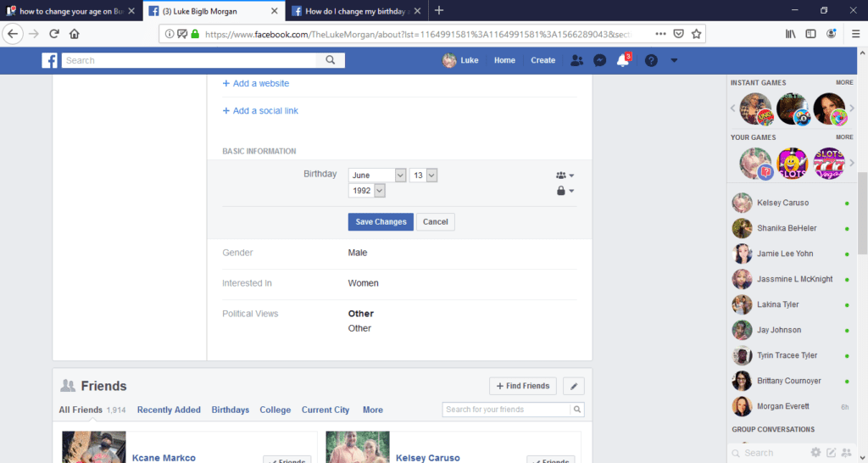868x463 pixels.
Task: Click the browser Back button
Action: pyautogui.click(x=13, y=34)
